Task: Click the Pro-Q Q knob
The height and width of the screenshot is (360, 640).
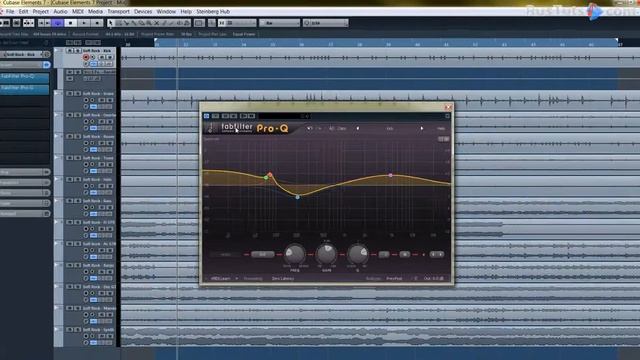Action: [x=358, y=254]
